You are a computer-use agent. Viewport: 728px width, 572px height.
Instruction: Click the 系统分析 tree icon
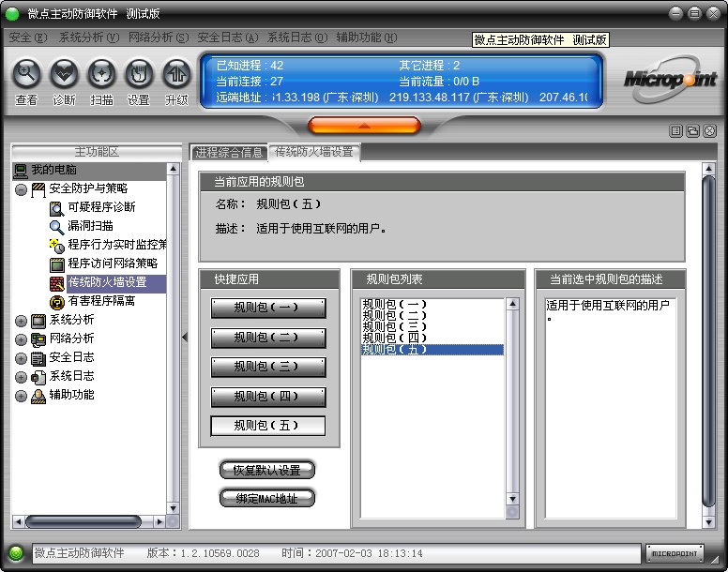point(38,321)
